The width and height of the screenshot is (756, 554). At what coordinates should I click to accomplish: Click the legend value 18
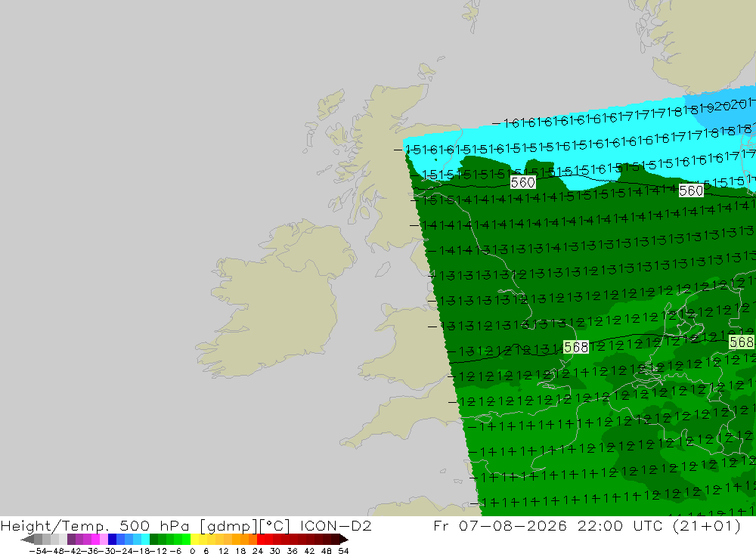click(240, 551)
